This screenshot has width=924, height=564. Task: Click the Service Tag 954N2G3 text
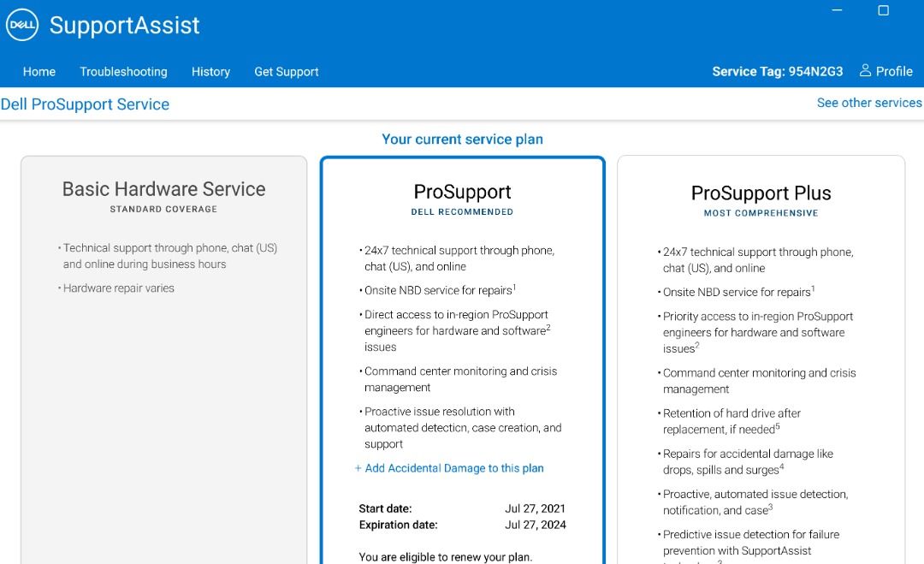pos(777,72)
